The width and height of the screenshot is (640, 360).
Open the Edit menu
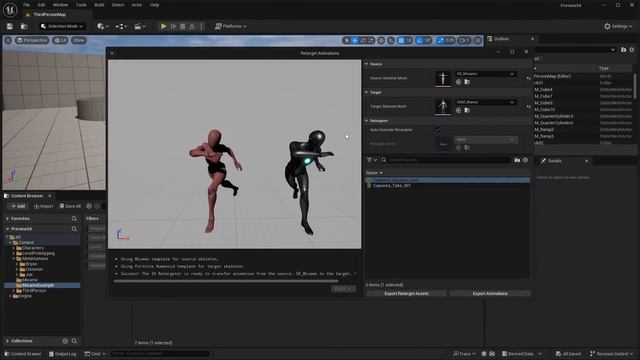click(41, 5)
